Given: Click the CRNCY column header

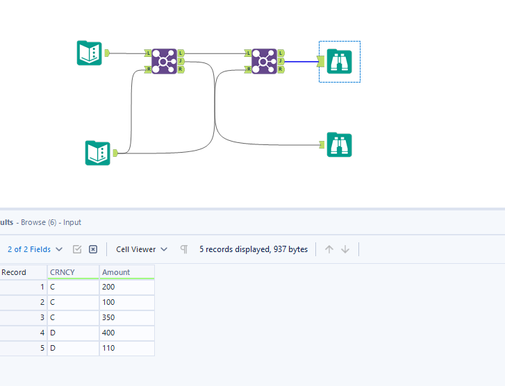Looking at the screenshot, I should point(73,272).
